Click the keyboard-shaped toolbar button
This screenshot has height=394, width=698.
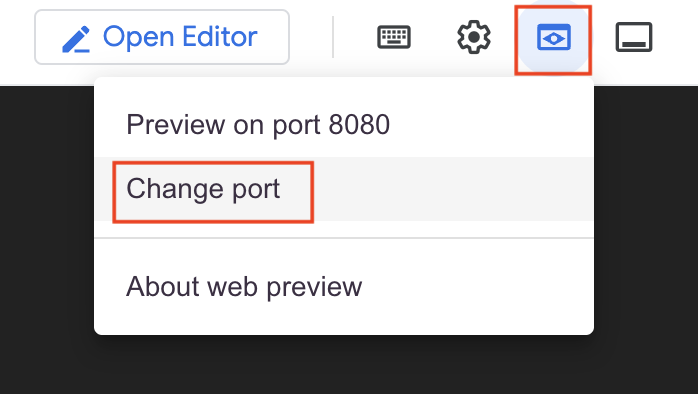(x=394, y=37)
